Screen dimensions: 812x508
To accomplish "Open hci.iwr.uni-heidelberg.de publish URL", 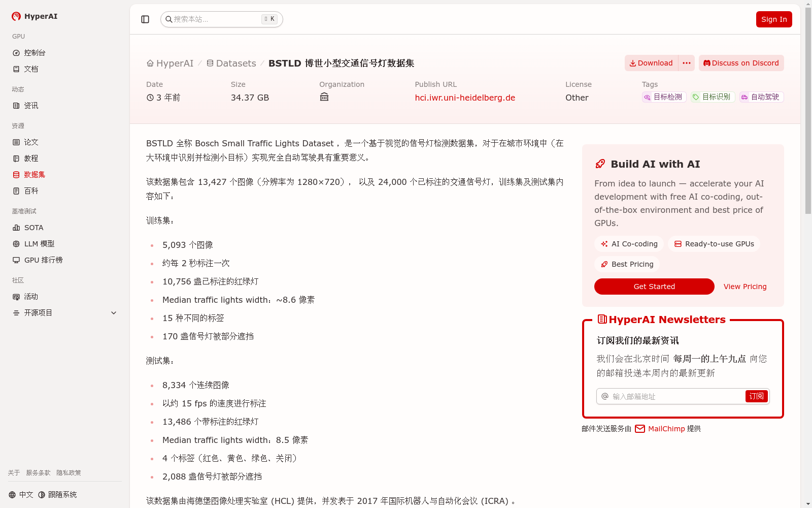I will (x=465, y=98).
